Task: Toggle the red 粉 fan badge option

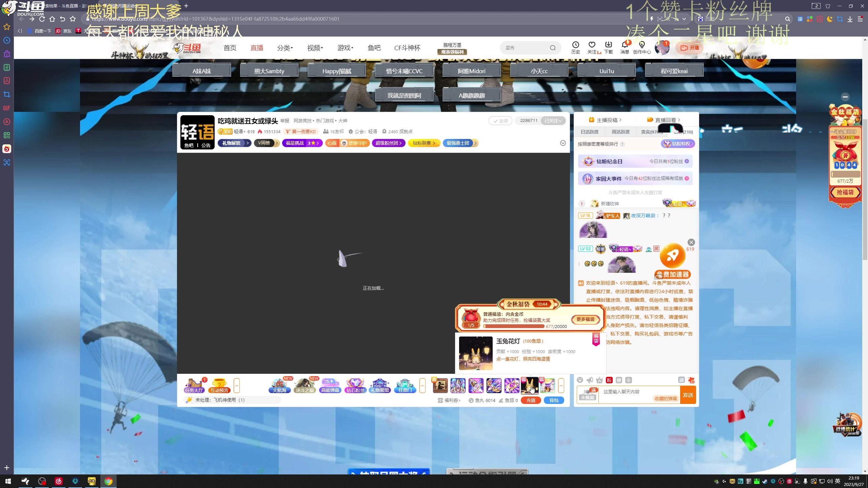Action: pos(609,380)
